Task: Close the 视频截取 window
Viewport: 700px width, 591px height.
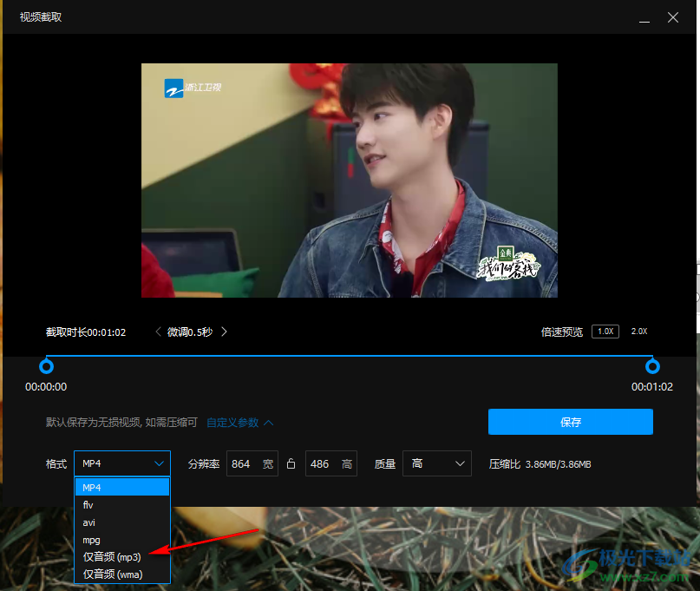Action: (x=673, y=17)
